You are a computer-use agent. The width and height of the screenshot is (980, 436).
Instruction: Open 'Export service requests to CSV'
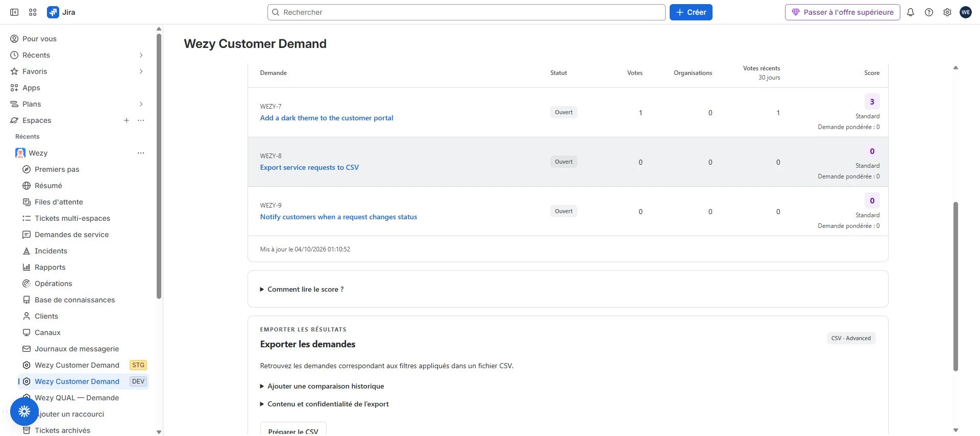point(309,167)
